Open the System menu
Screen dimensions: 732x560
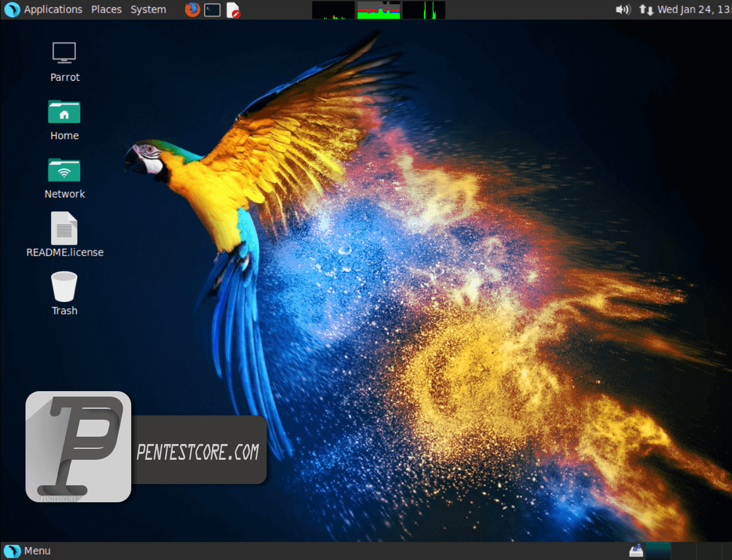pos(148,10)
